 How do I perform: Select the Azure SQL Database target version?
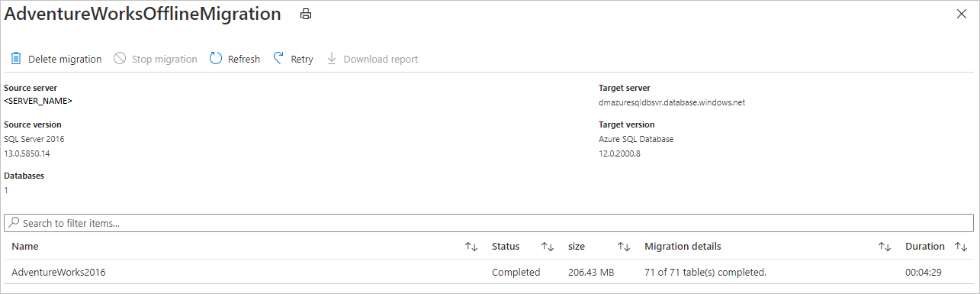coord(636,139)
